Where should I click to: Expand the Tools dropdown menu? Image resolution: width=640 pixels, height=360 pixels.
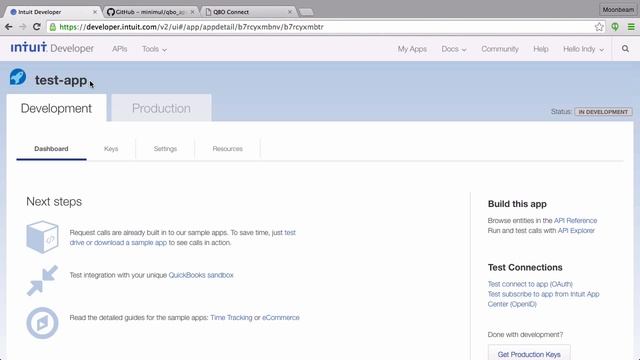click(154, 49)
